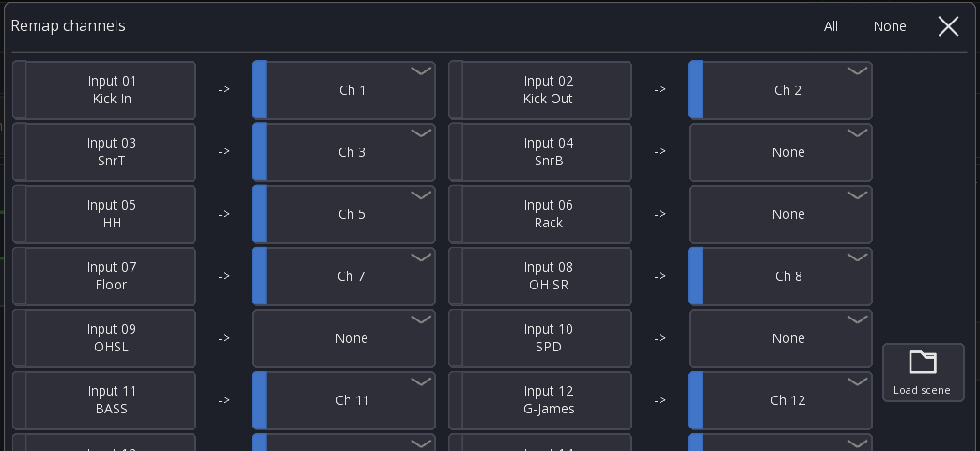The image size is (980, 451).
Task: Click the Load scene folder icon
Action: click(x=923, y=363)
